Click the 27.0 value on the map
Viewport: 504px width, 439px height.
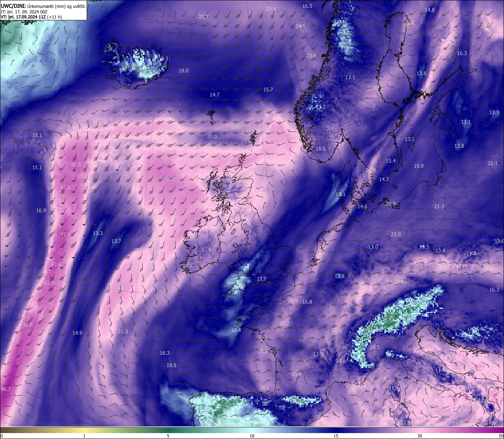tap(236, 127)
